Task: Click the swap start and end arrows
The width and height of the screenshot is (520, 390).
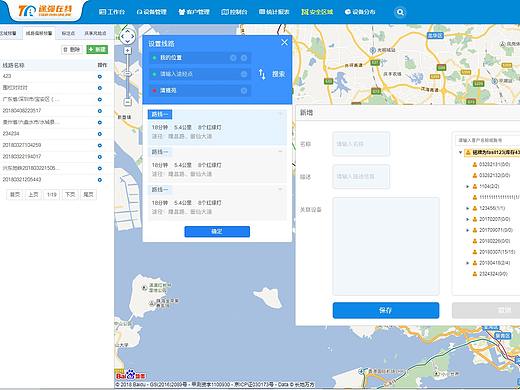Action: [262, 74]
